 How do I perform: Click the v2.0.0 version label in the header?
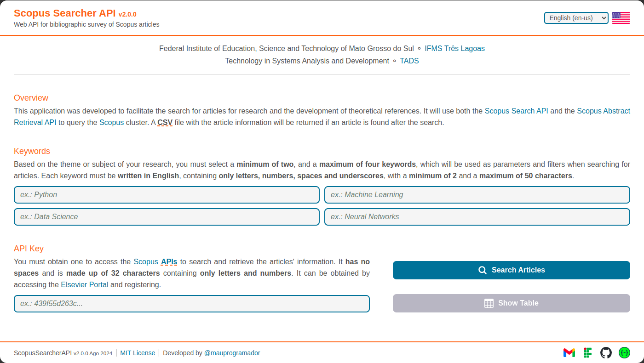click(127, 14)
